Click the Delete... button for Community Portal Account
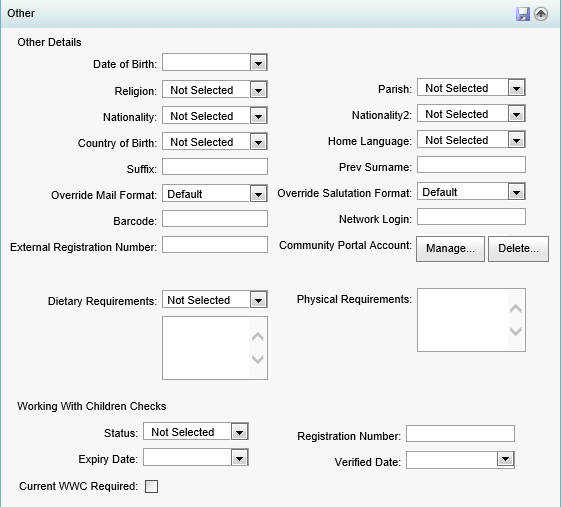561x507 pixels. click(x=518, y=248)
